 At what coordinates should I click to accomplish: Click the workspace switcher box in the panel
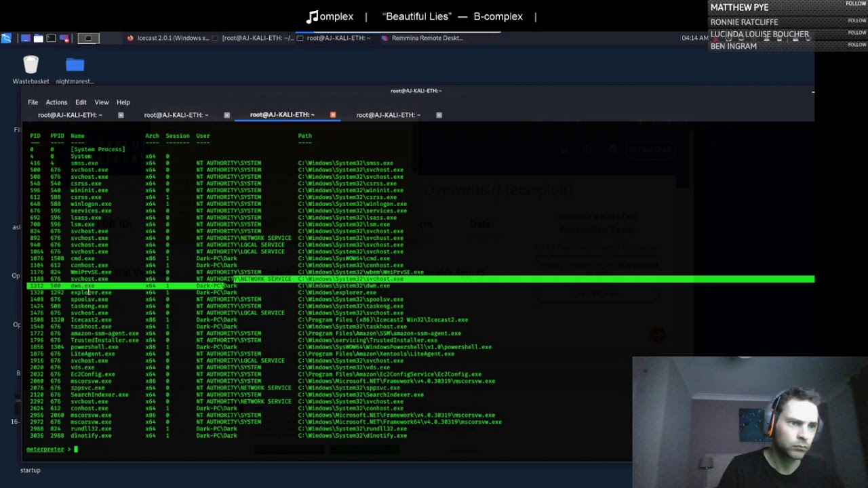[88, 38]
